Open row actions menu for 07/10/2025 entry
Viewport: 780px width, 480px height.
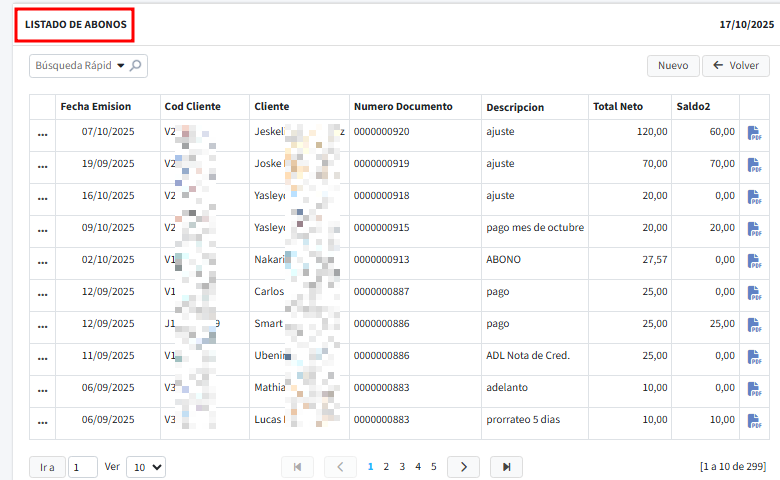click(x=42, y=133)
